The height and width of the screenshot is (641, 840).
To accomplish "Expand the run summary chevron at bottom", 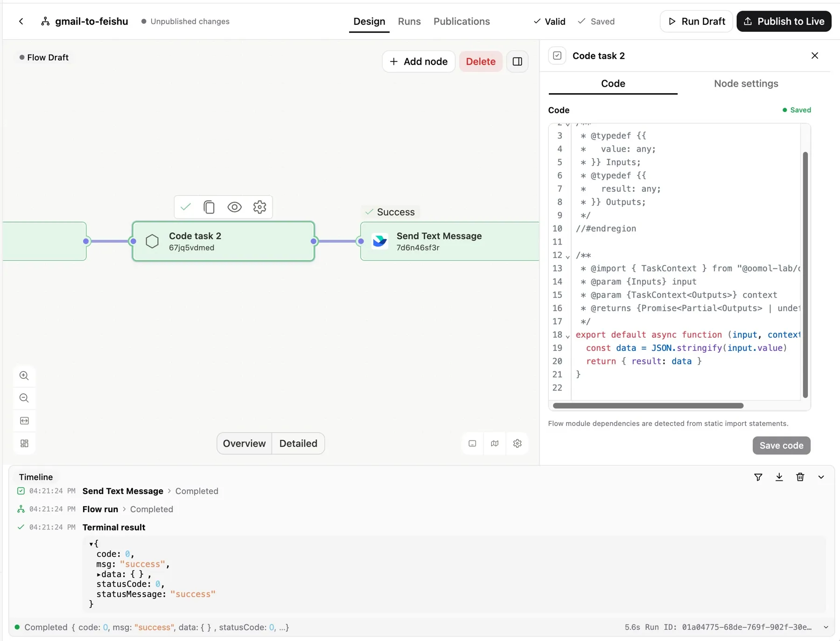I will point(826,627).
